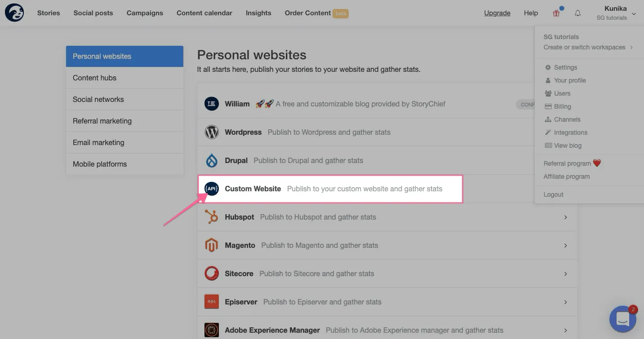Open Channels from account menu
The image size is (644, 339).
[567, 119]
